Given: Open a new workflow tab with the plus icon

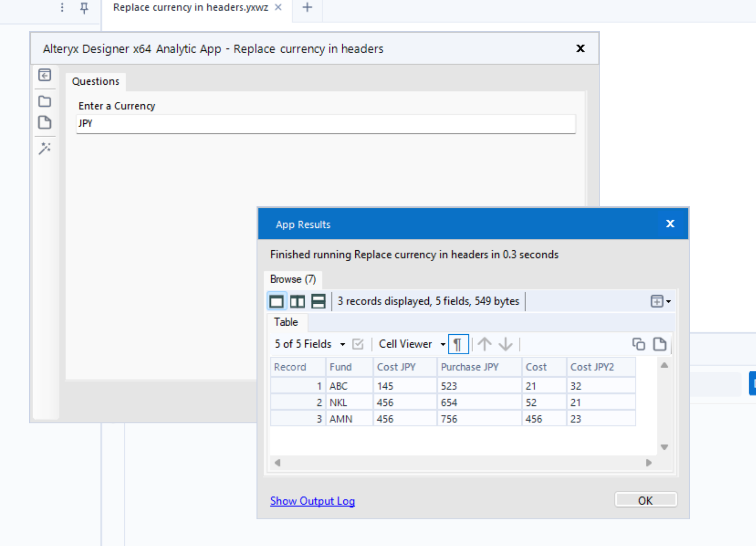Looking at the screenshot, I should (x=307, y=7).
